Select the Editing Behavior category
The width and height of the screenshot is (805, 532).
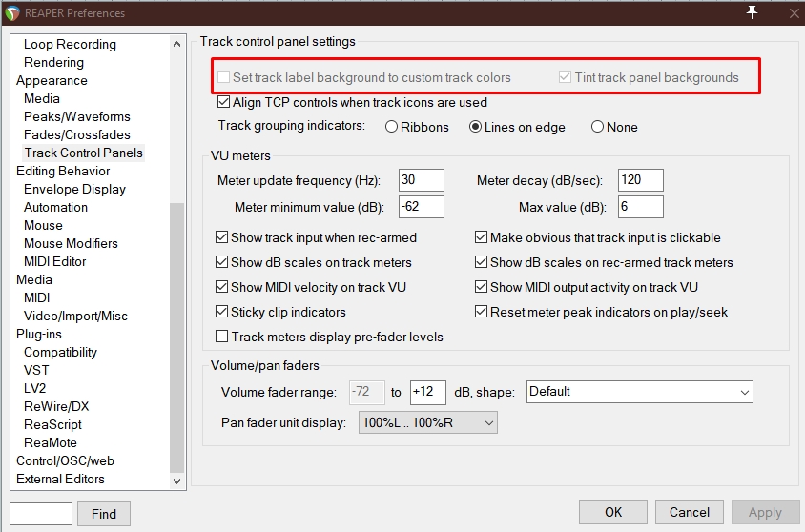click(63, 171)
